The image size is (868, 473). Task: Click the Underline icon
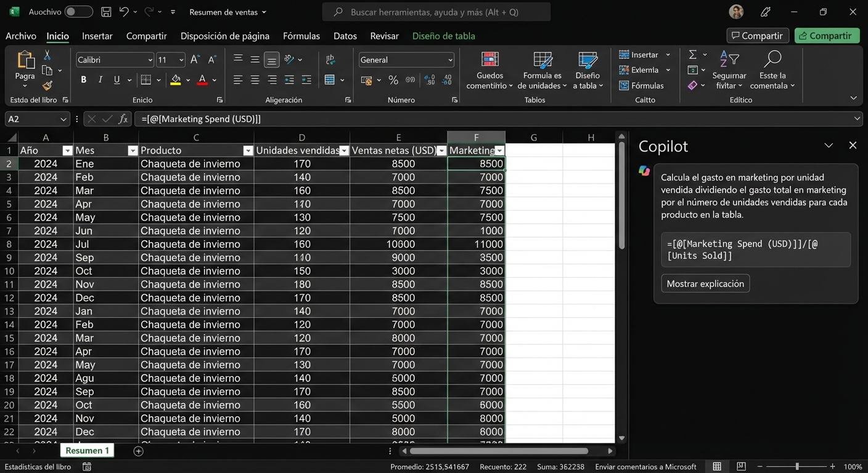(x=117, y=79)
